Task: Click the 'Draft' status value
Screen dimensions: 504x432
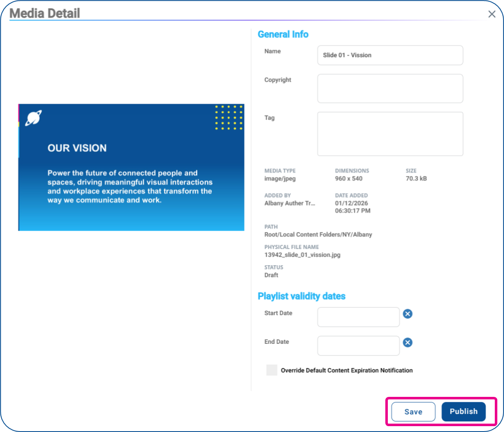Action: click(x=271, y=275)
